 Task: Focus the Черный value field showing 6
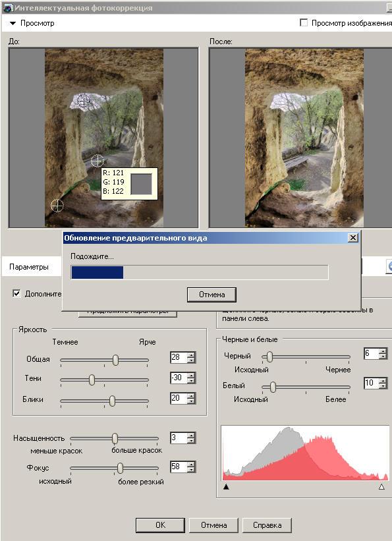click(372, 353)
